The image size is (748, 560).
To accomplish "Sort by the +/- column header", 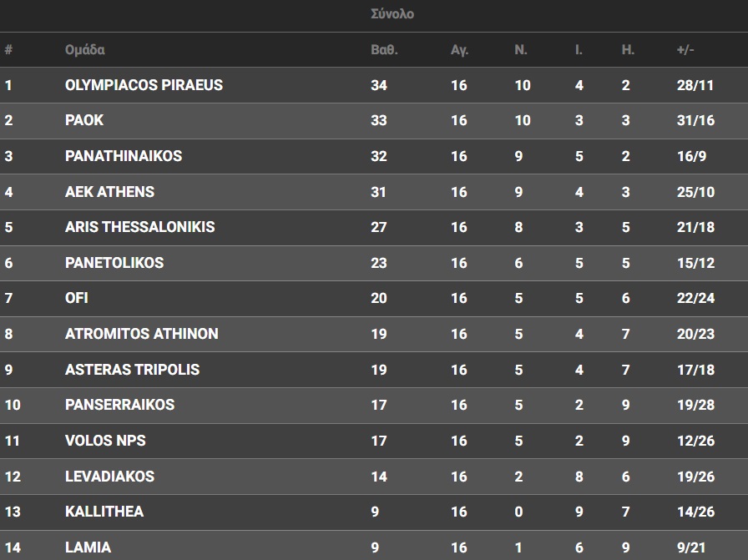I will [x=685, y=50].
